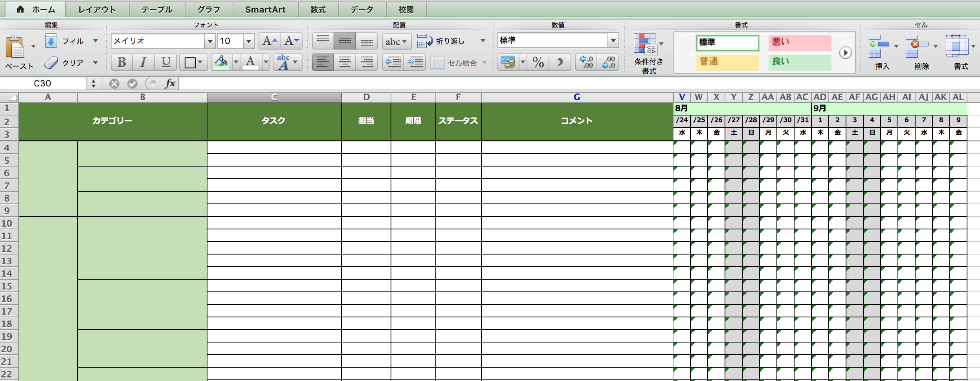The image size is (980, 381).
Task: Align text left
Action: [x=323, y=62]
